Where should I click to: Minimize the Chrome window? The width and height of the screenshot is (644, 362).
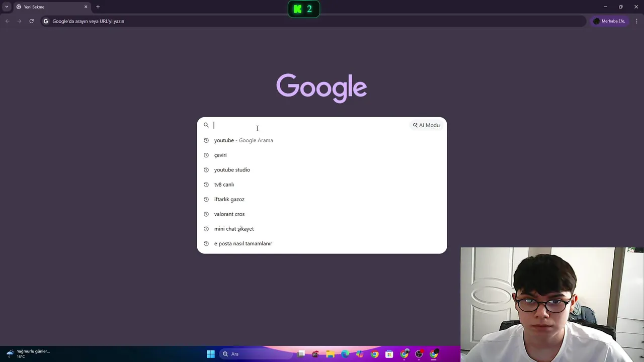tap(605, 7)
